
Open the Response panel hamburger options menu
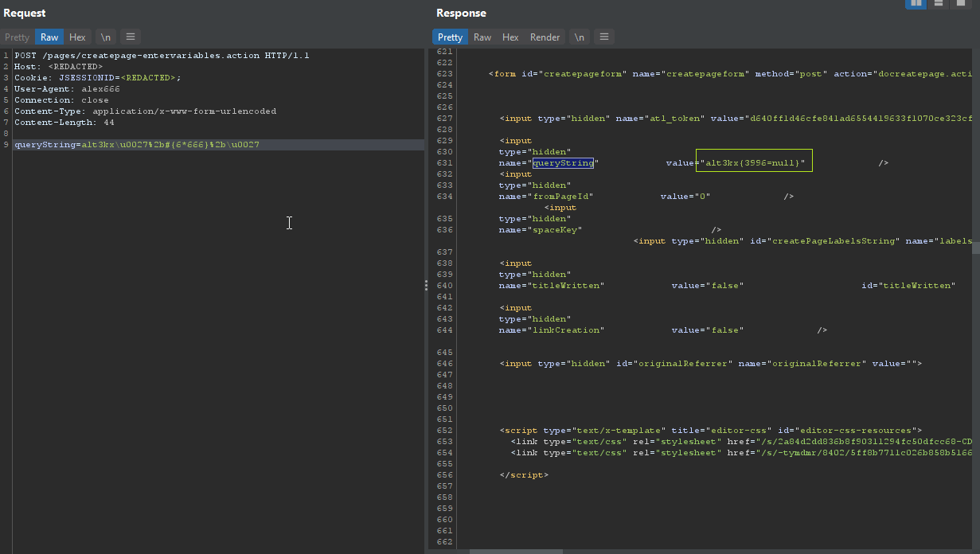[605, 37]
